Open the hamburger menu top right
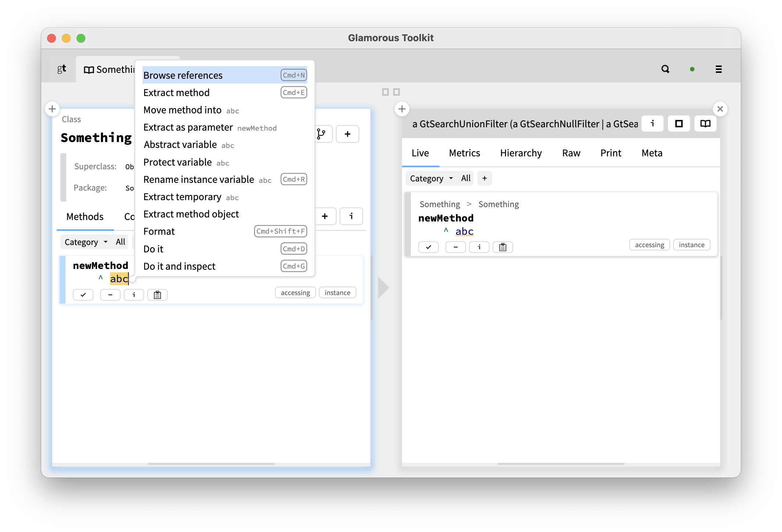Viewport: 782px width, 532px height. click(719, 69)
